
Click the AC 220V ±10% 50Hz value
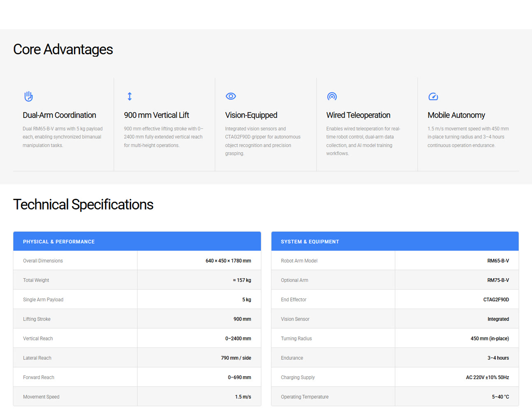click(x=487, y=377)
